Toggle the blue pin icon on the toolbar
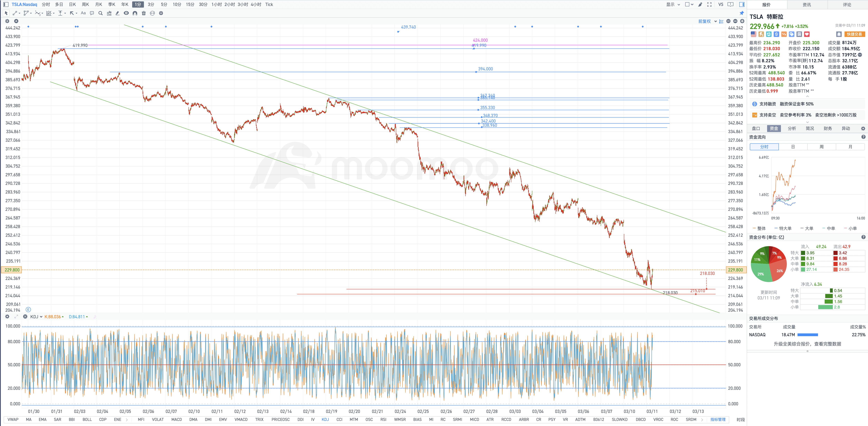 (x=741, y=13)
